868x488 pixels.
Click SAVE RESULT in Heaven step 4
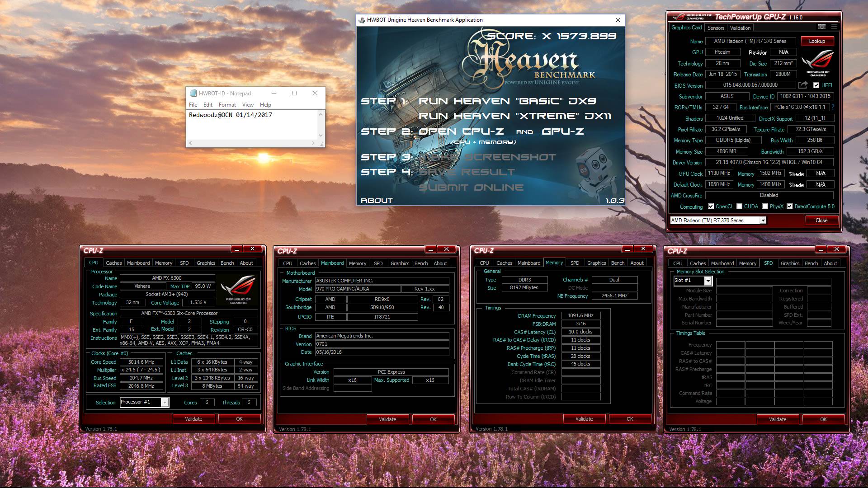(x=467, y=172)
